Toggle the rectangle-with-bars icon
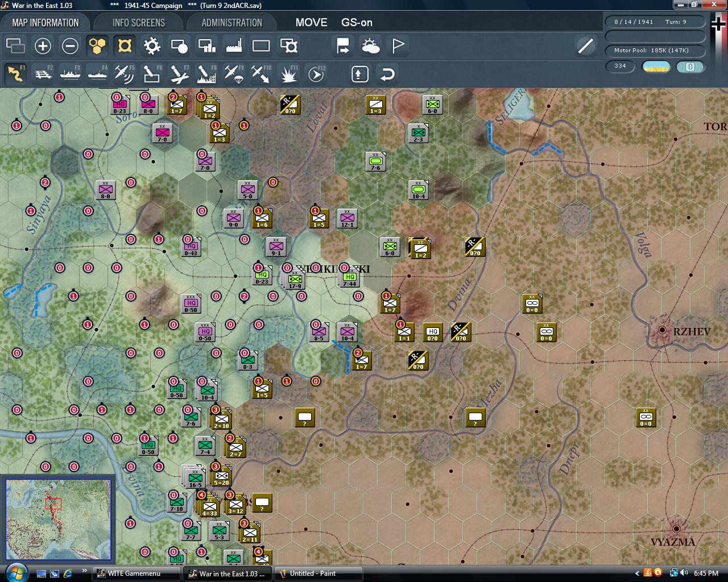Screen dimensions: 728x582 click(x=206, y=45)
